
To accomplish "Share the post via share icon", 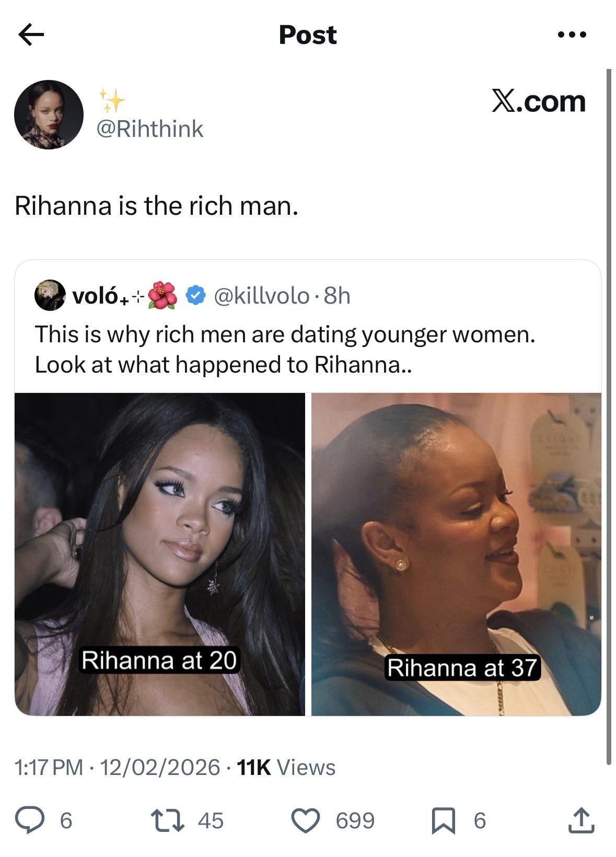I will coord(580,820).
